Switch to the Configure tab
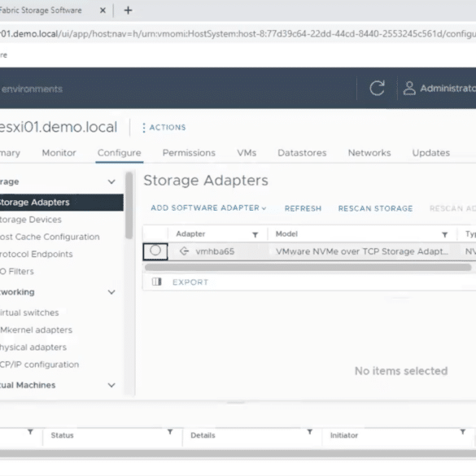The height and width of the screenshot is (476, 476). pyautogui.click(x=120, y=153)
